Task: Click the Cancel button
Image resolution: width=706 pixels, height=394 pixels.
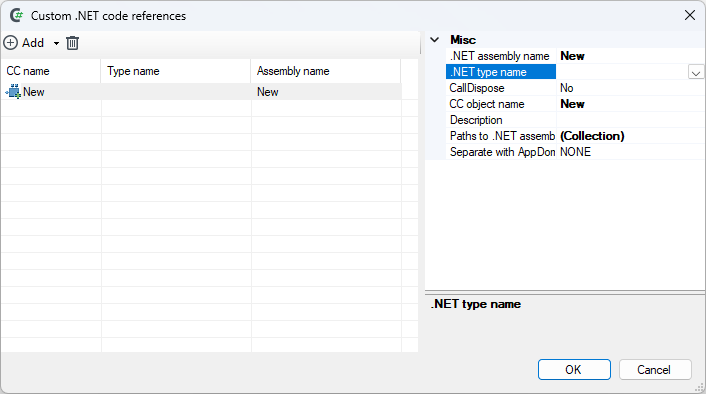Action: (x=655, y=370)
